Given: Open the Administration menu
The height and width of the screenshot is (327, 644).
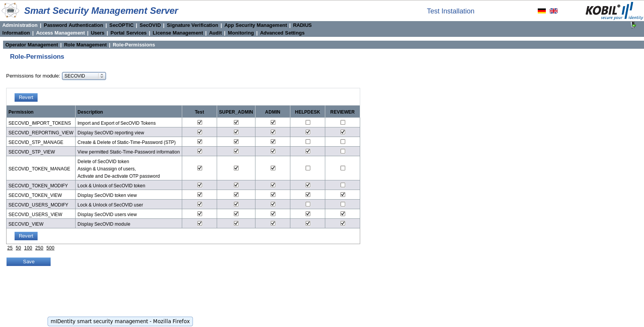Looking at the screenshot, I should (x=20, y=25).
